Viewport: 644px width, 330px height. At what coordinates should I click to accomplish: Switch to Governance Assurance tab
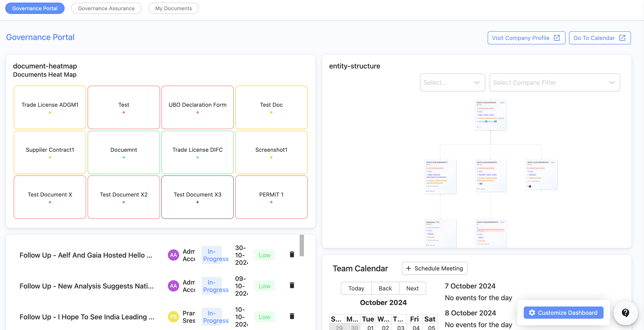[106, 8]
